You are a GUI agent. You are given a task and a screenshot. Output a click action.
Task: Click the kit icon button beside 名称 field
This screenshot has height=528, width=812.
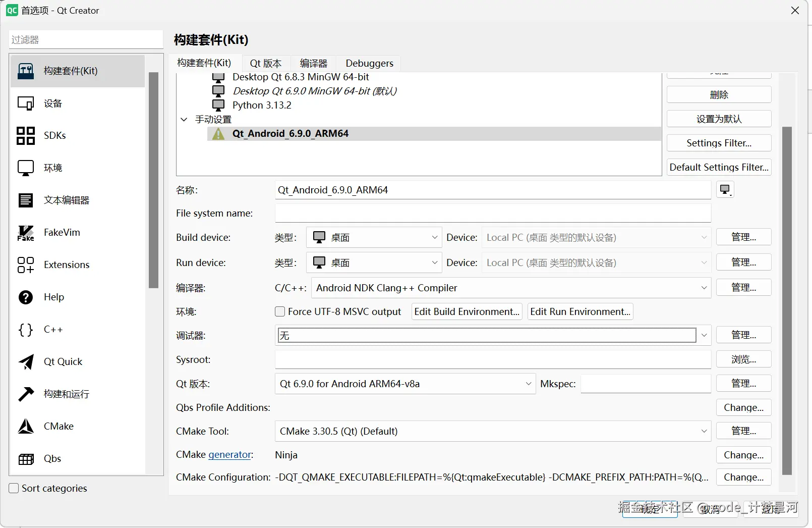pyautogui.click(x=725, y=190)
